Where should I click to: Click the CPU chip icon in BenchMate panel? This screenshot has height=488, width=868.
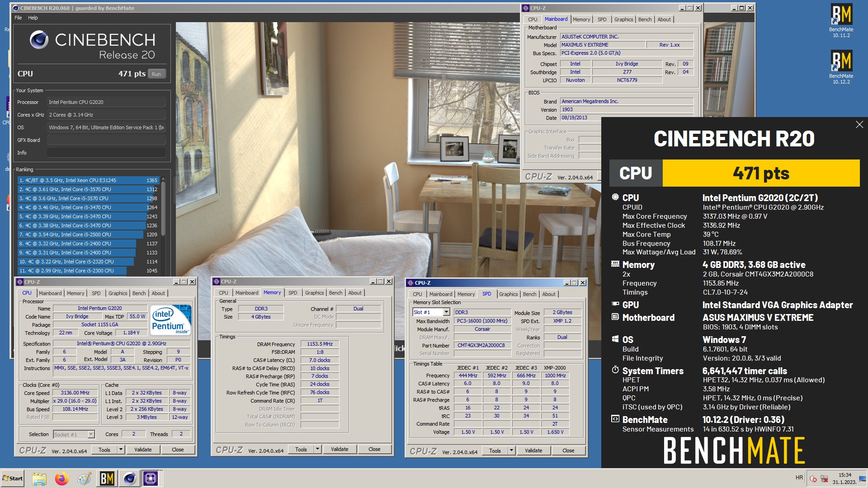tap(615, 197)
